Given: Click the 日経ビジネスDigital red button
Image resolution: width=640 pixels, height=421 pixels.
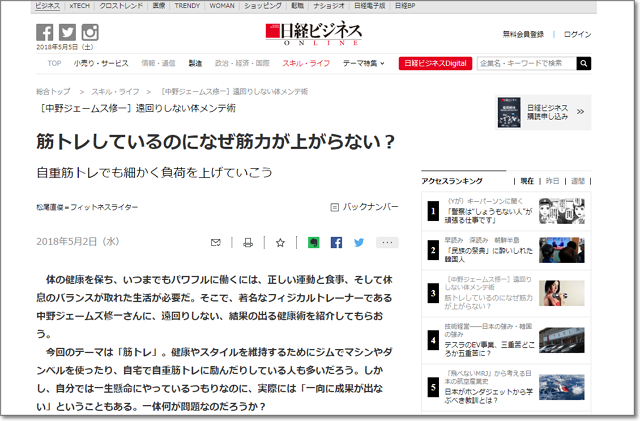Looking at the screenshot, I should point(433,63).
